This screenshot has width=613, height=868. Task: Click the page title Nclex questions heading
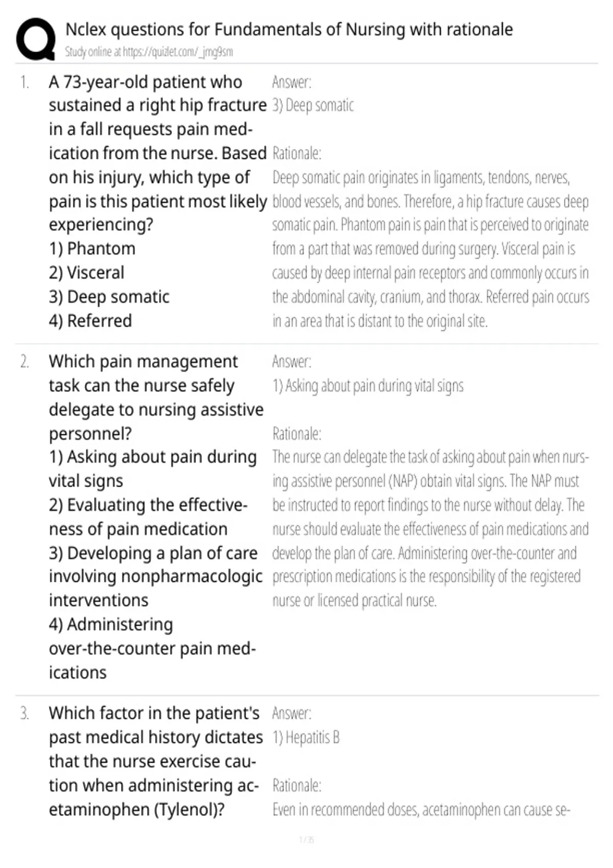(x=289, y=30)
